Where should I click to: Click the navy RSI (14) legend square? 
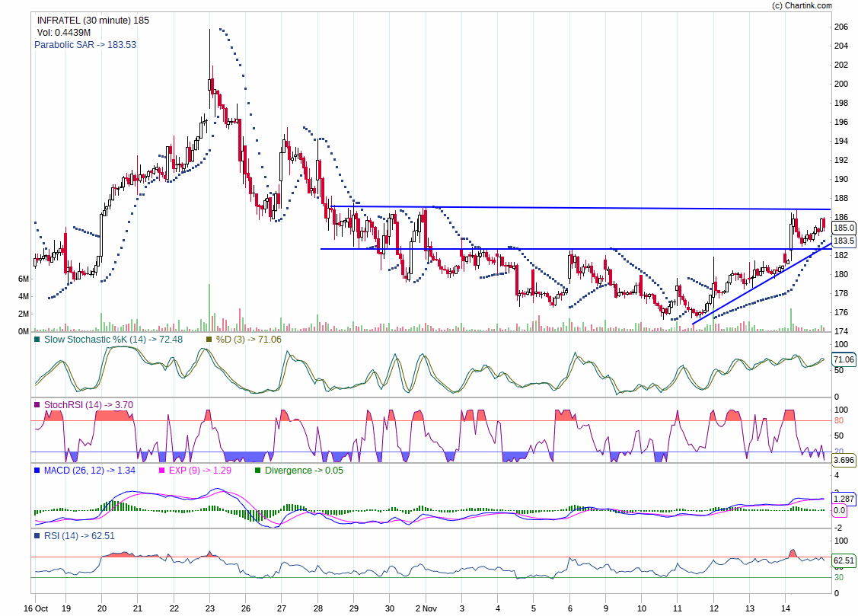click(37, 535)
